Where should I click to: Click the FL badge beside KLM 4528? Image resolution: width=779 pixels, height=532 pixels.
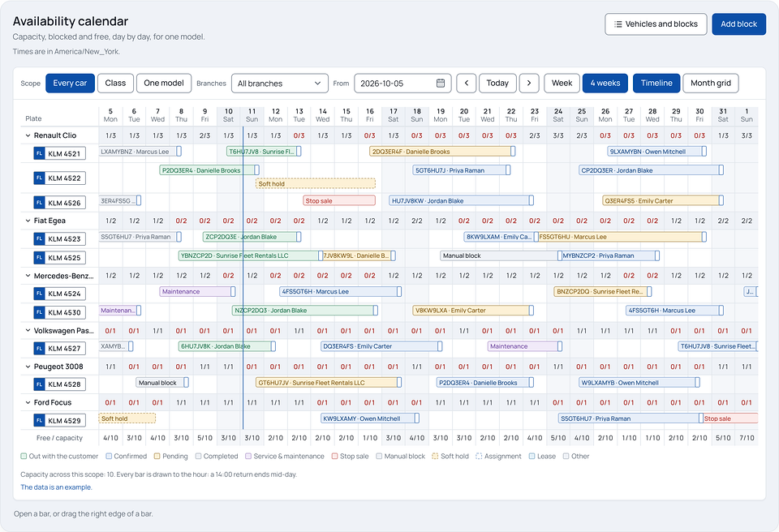point(39,384)
